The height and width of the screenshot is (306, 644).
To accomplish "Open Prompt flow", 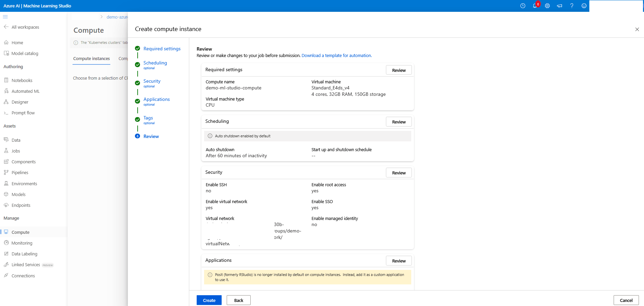I will (23, 113).
